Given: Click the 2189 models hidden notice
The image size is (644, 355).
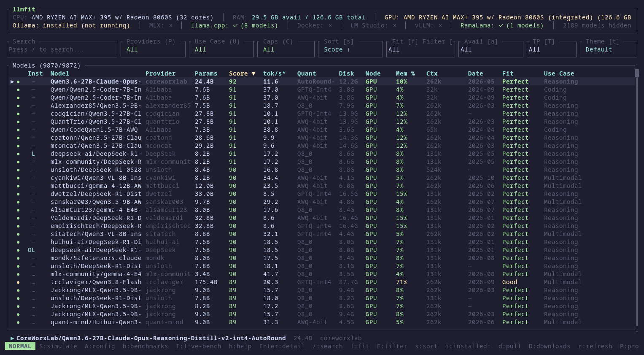Looking at the screenshot, I should [597, 25].
